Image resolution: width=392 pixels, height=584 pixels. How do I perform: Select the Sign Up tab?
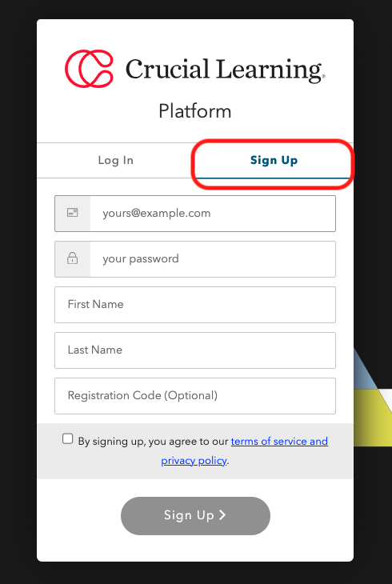[274, 160]
